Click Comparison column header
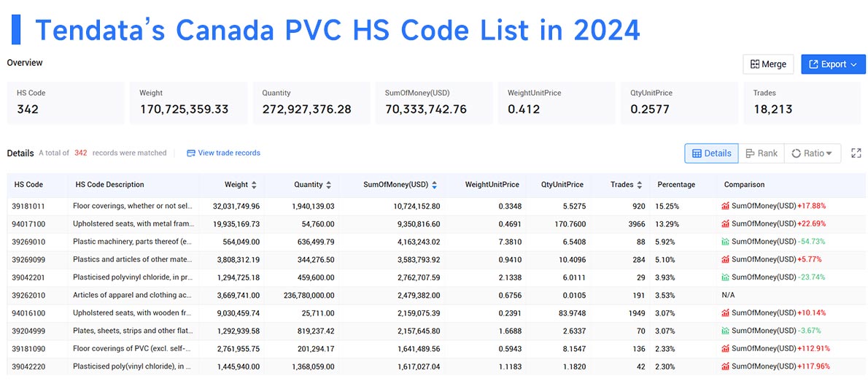 click(x=744, y=185)
